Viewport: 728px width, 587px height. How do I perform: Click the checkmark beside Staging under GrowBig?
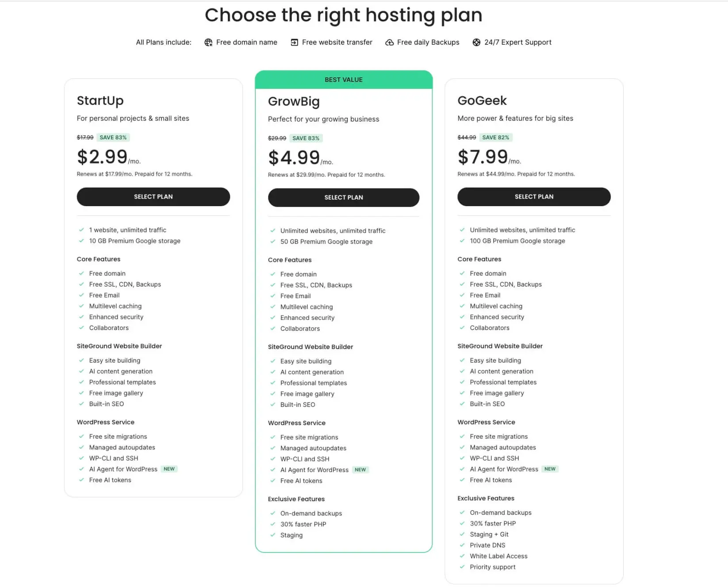point(272,535)
